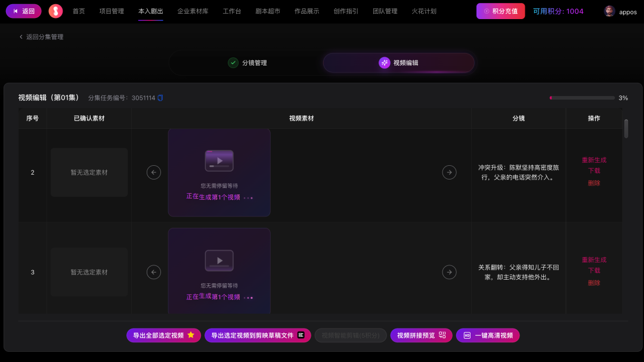Click 导出选定视频到剪映草稿文件 button
The image size is (644, 362).
[258, 335]
